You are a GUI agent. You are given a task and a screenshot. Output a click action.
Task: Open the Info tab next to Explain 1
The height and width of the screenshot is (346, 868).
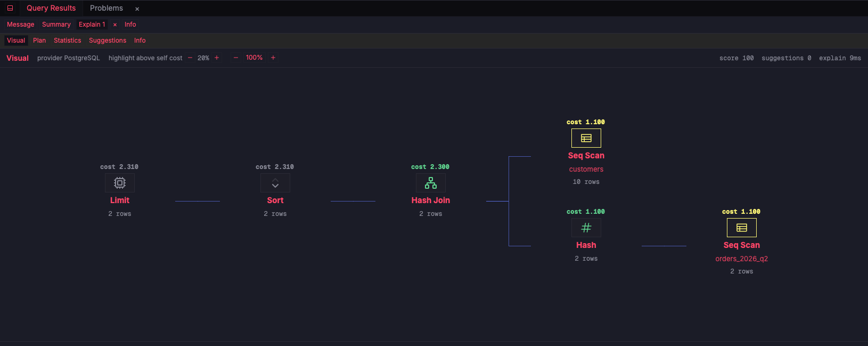pyautogui.click(x=130, y=25)
